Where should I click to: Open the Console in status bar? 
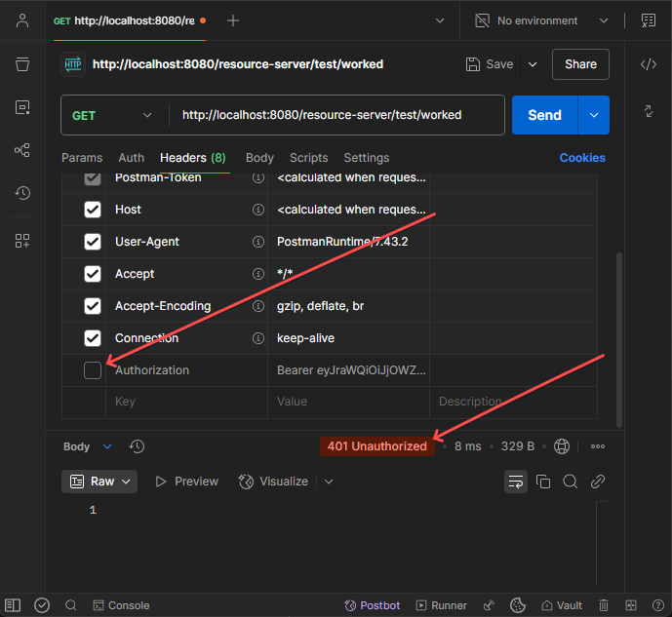121,605
